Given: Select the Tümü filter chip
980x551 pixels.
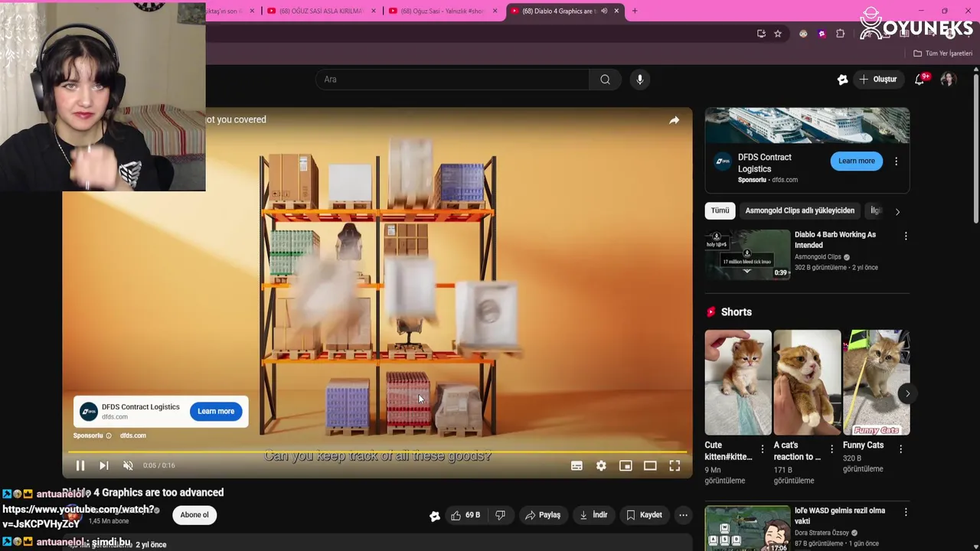Looking at the screenshot, I should tap(720, 210).
